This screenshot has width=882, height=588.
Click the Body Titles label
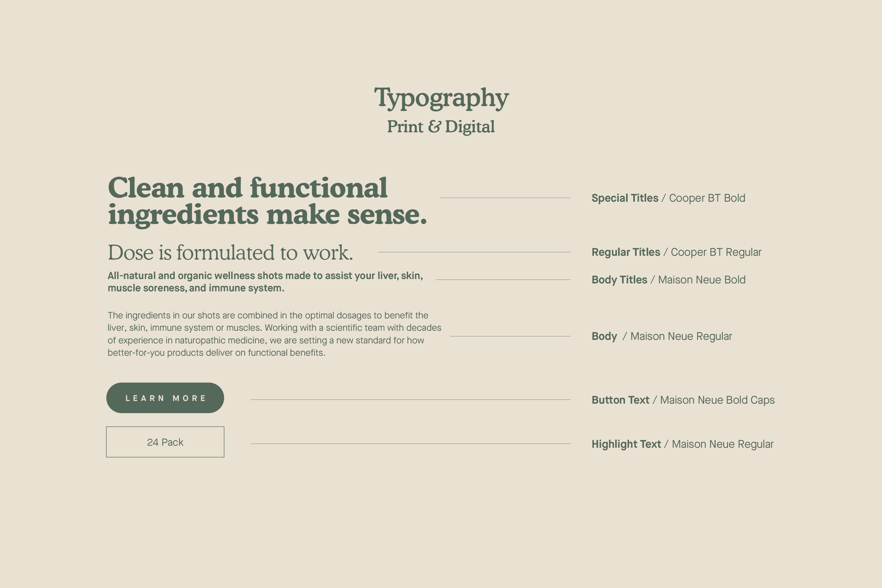point(619,280)
